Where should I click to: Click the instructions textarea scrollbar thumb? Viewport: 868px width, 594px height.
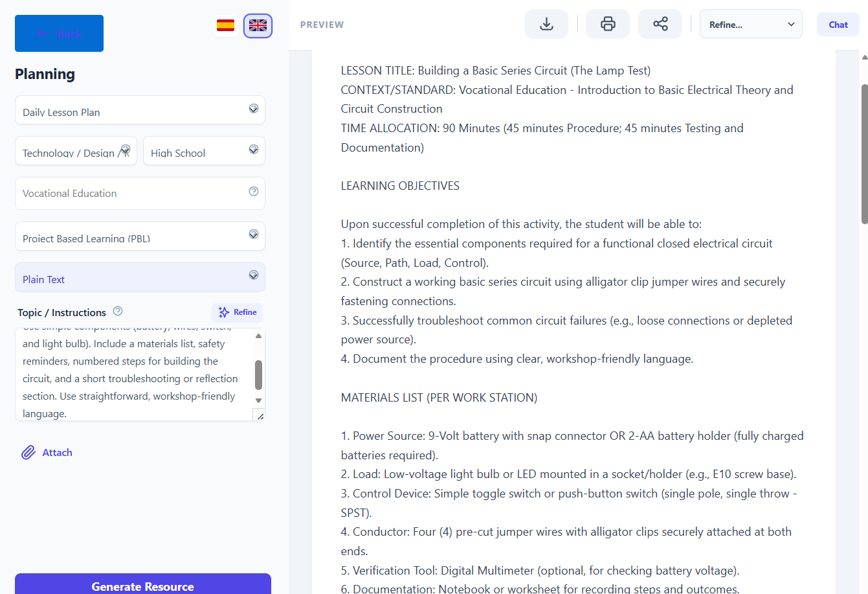(x=259, y=374)
